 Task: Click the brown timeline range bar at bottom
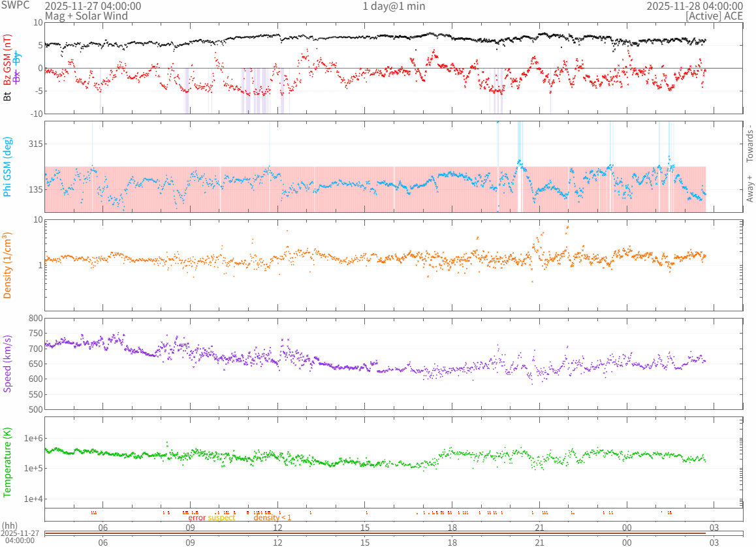pos(375,534)
